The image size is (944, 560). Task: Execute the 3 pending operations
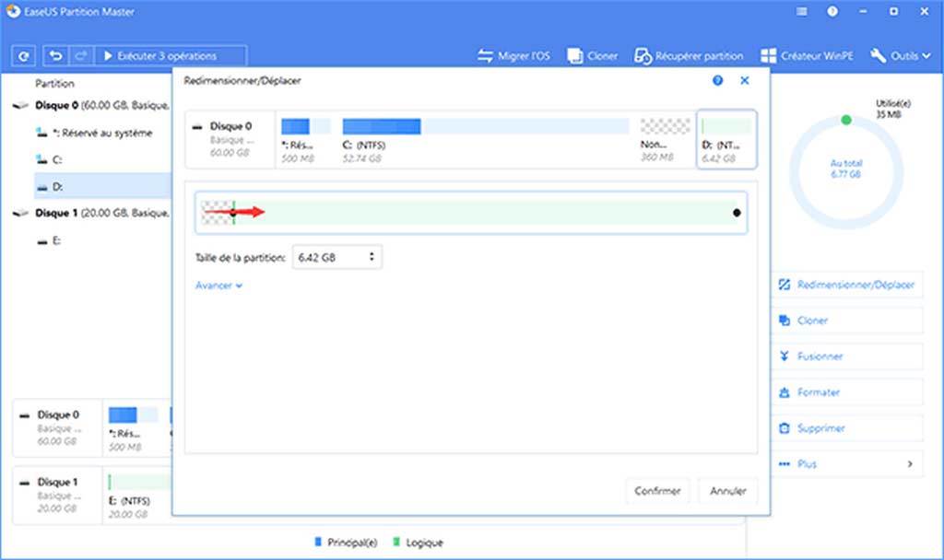click(171, 56)
